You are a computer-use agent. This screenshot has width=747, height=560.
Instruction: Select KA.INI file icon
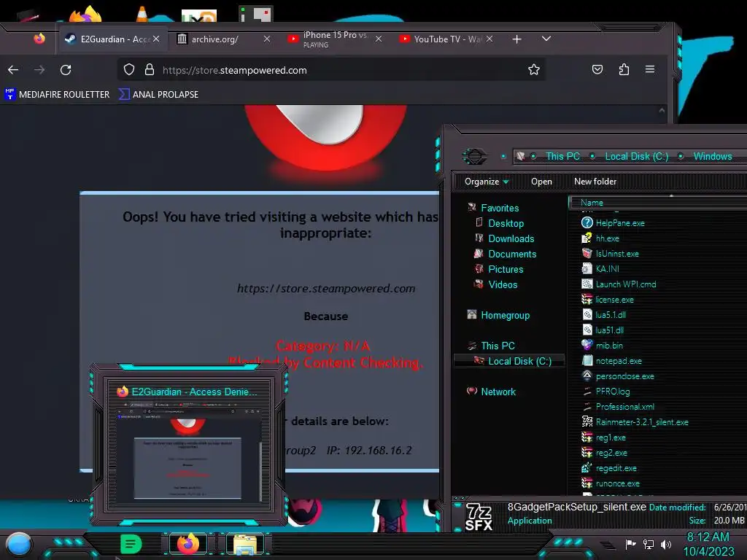587,268
